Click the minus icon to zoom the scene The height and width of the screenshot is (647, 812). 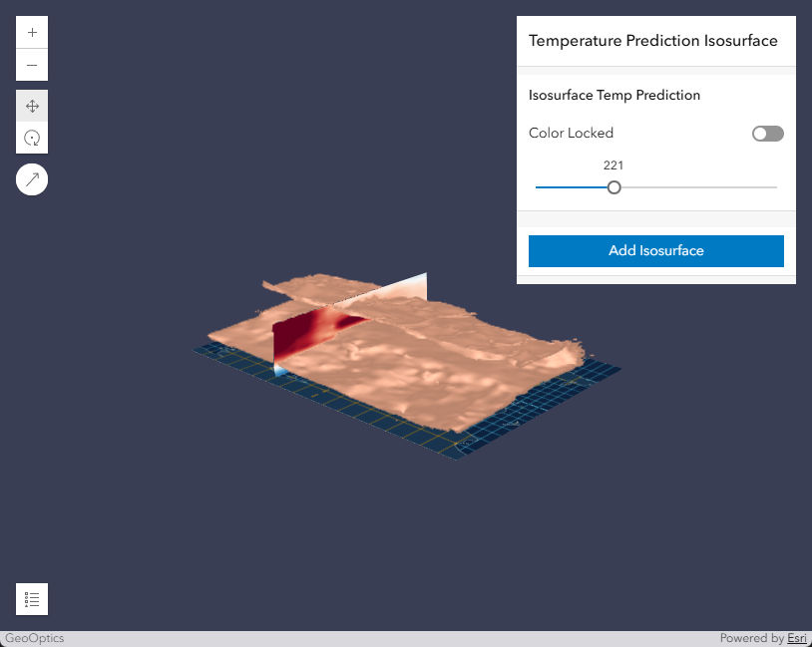pos(32,65)
